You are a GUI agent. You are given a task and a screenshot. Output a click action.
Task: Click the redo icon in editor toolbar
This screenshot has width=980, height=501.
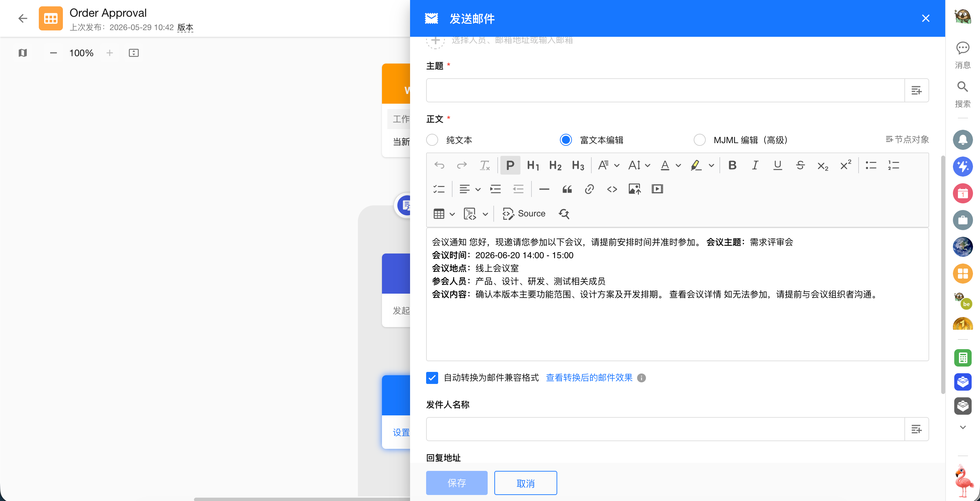coord(462,166)
